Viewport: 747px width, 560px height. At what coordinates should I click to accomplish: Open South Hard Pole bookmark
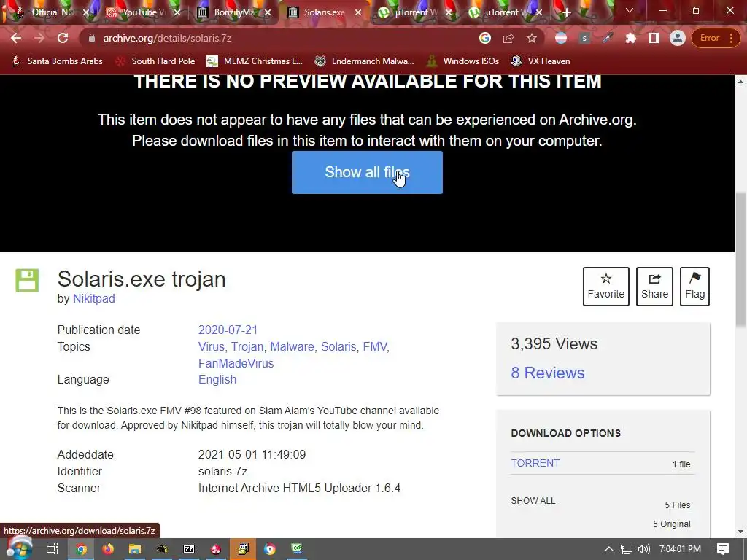(156, 61)
